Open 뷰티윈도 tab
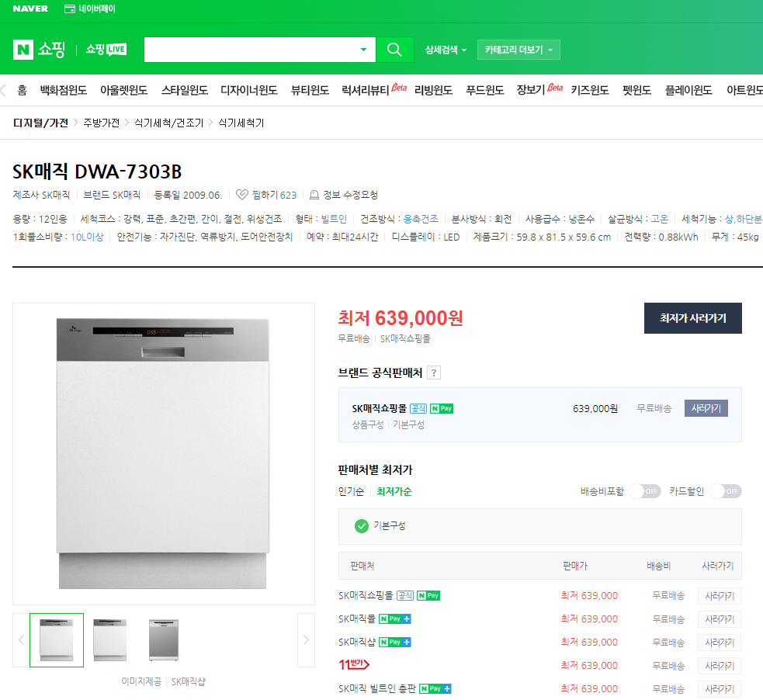 click(310, 91)
